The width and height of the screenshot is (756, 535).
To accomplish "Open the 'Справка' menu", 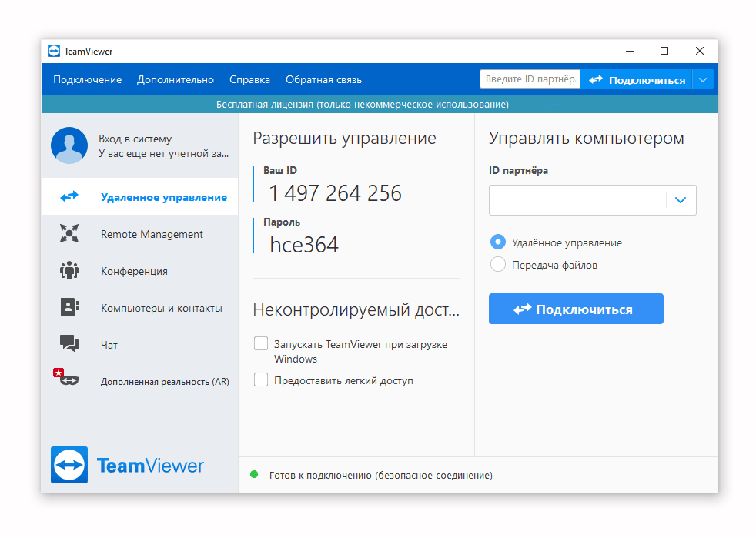I will (249, 79).
